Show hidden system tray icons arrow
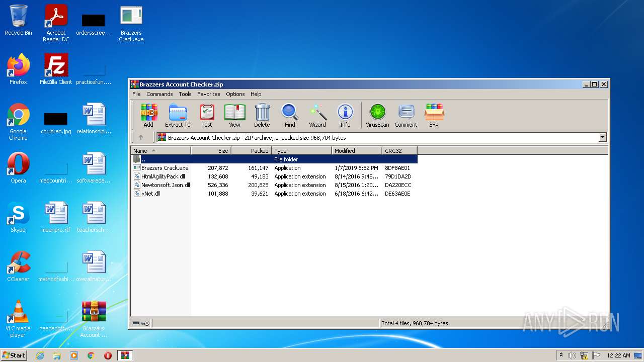644x362 pixels. coord(561,355)
